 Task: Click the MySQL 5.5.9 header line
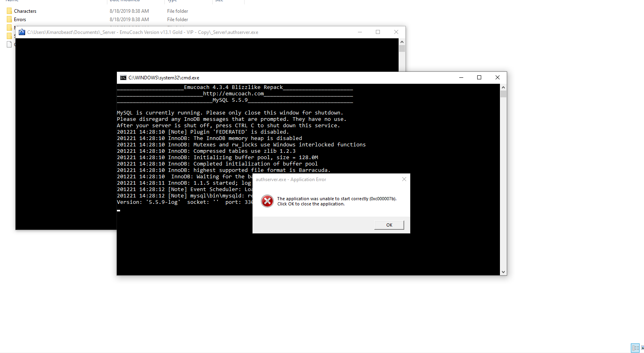230,100
